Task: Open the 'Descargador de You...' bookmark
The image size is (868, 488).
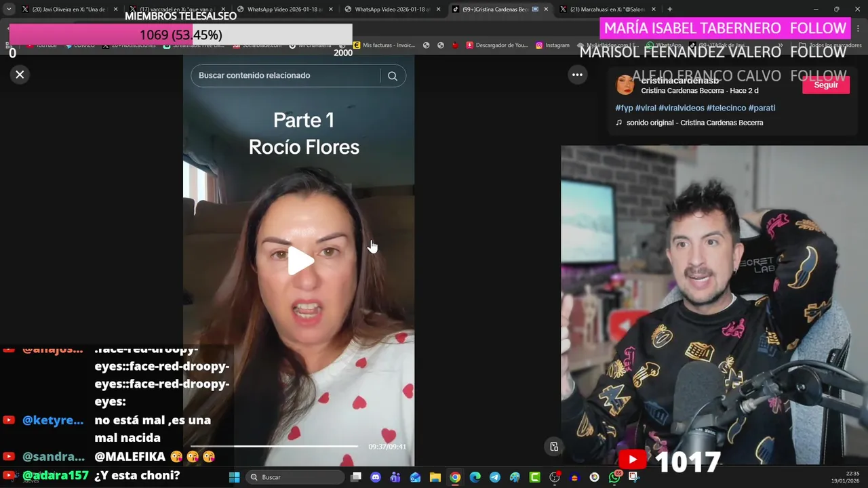Action: point(497,45)
